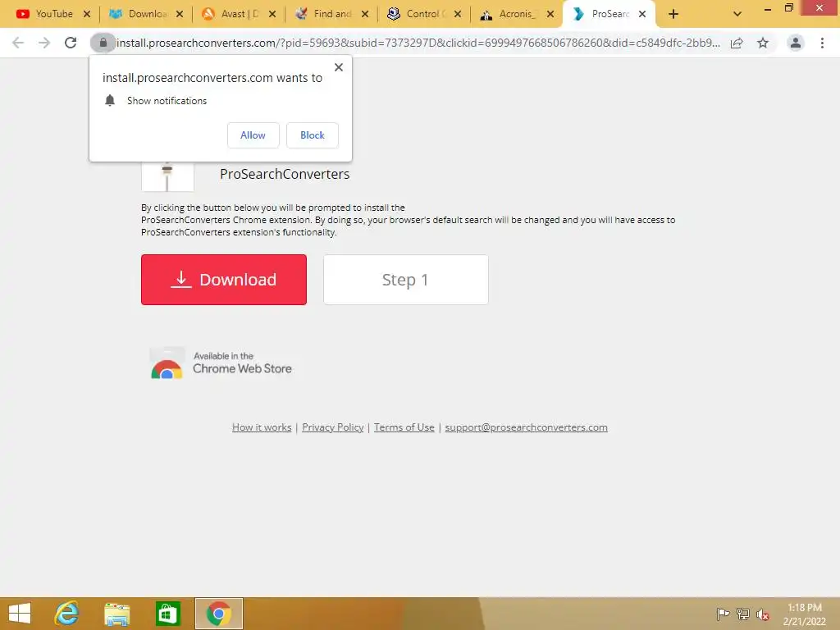This screenshot has height=630, width=840.
Task: Open the Windows Store from taskbar
Action: pyautogui.click(x=167, y=614)
